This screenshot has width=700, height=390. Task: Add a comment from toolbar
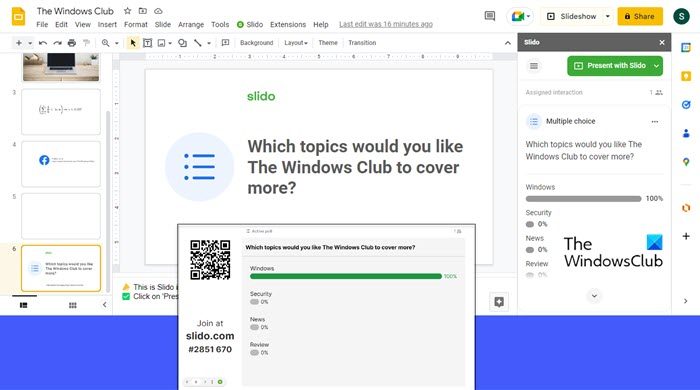(x=225, y=43)
